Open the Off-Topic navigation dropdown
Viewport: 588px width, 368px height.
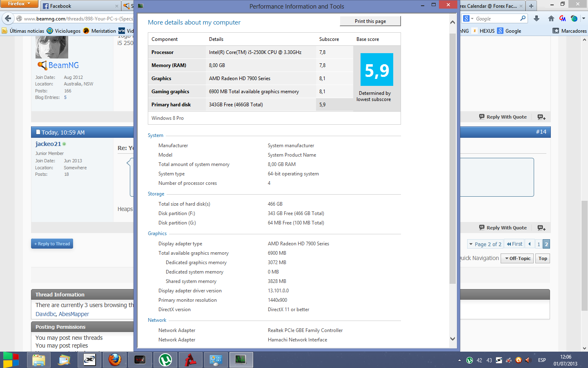(x=517, y=258)
